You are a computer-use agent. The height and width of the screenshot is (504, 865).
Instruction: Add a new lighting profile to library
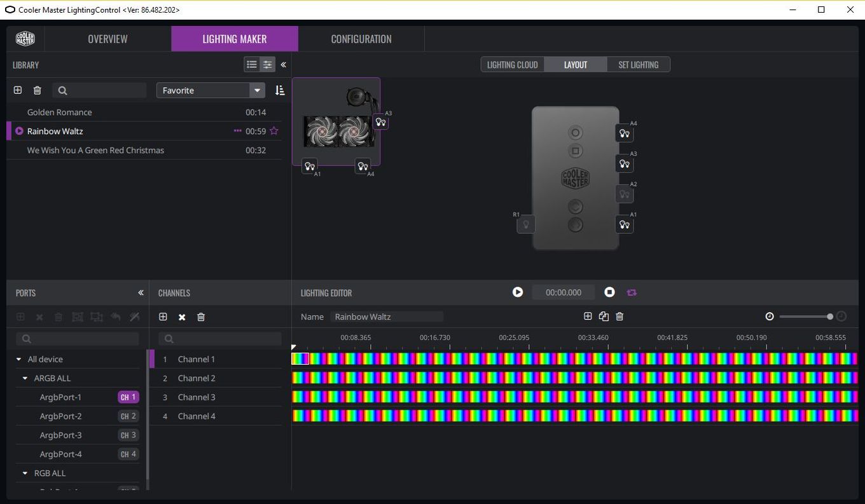click(x=18, y=90)
